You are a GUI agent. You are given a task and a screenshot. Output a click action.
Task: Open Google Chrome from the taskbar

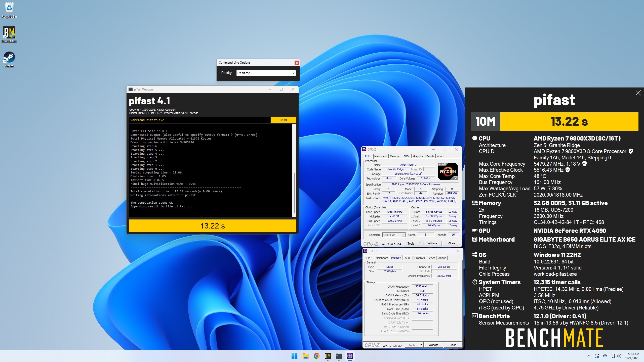[316, 356]
